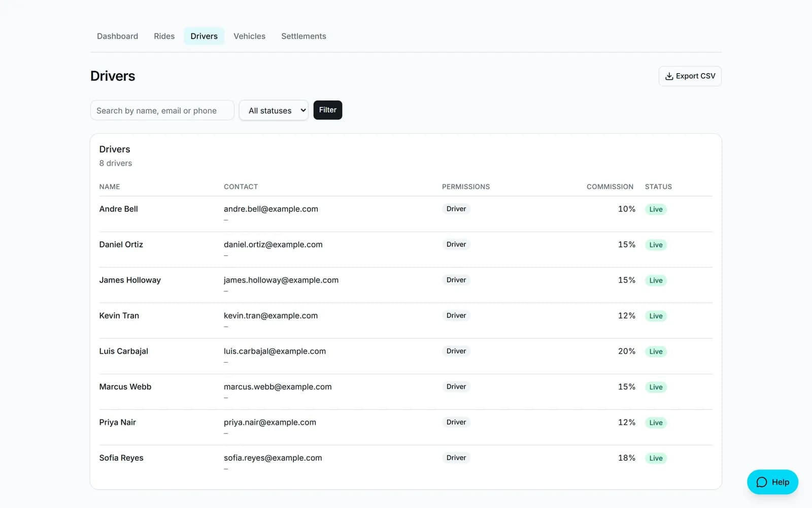Image resolution: width=812 pixels, height=508 pixels.
Task: Switch to the Rides tab
Action: coord(164,36)
